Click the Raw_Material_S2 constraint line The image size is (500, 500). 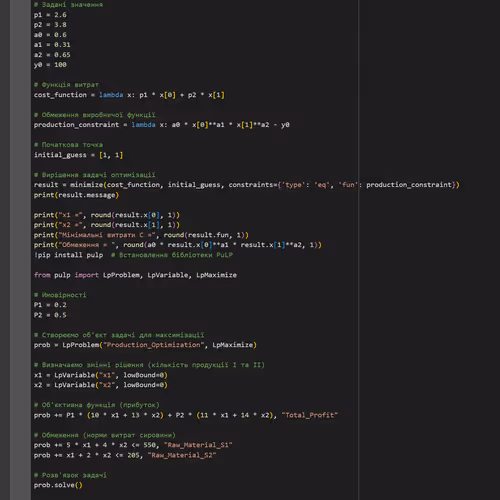(125, 455)
